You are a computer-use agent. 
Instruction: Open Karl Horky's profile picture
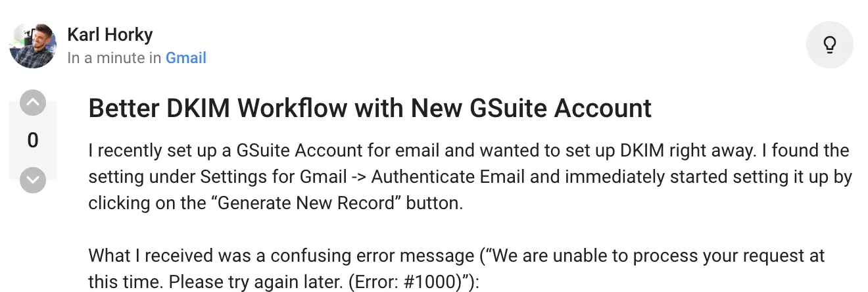point(32,45)
